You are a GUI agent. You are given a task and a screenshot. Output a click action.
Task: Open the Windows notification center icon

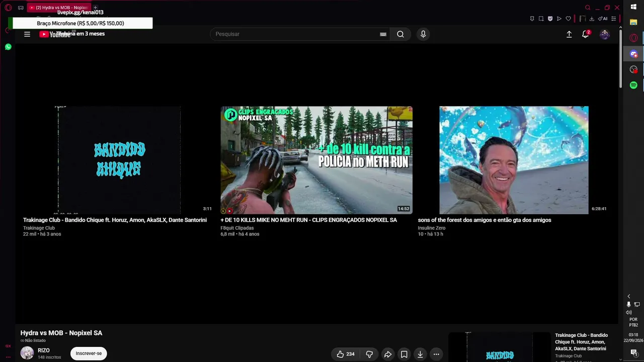[633, 353]
